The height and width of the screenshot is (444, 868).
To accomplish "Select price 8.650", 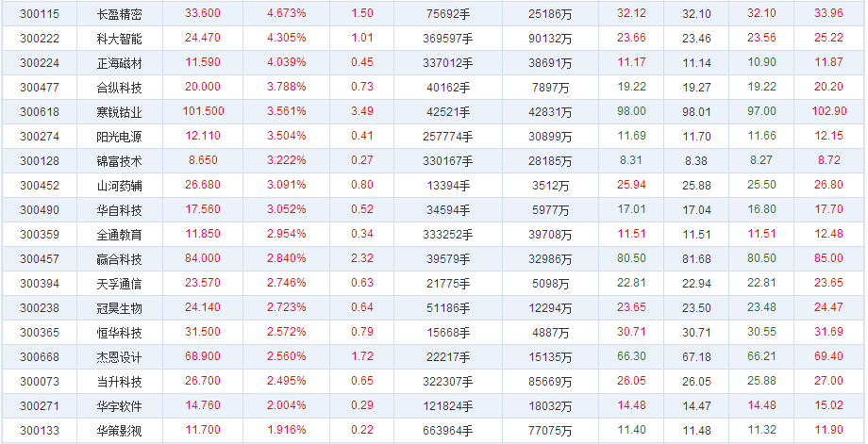I will [x=203, y=160].
